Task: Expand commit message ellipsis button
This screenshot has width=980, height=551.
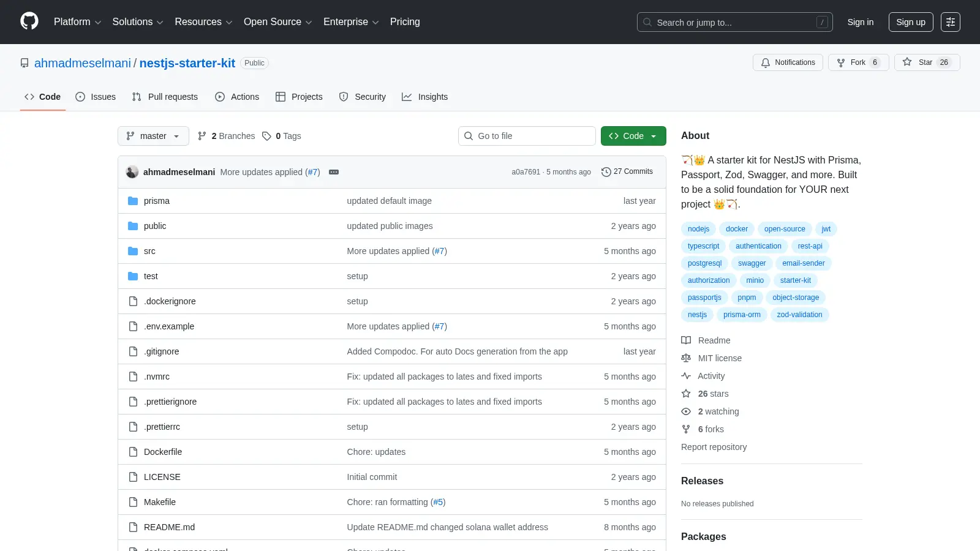Action: pyautogui.click(x=334, y=172)
